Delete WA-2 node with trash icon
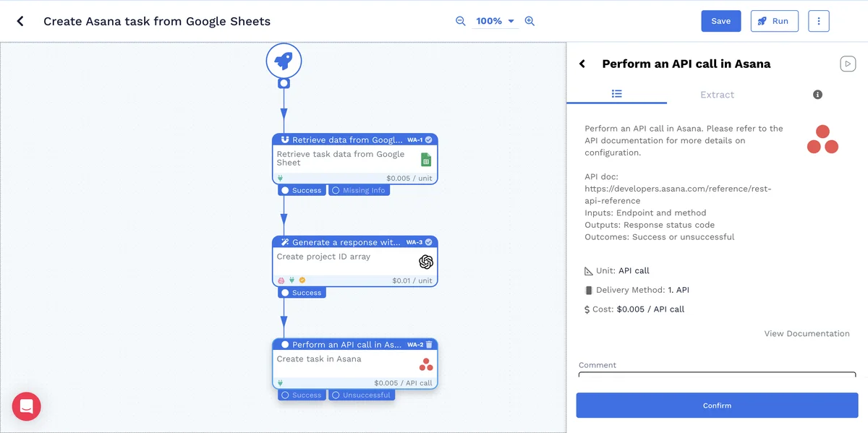The height and width of the screenshot is (433, 868). tap(429, 345)
